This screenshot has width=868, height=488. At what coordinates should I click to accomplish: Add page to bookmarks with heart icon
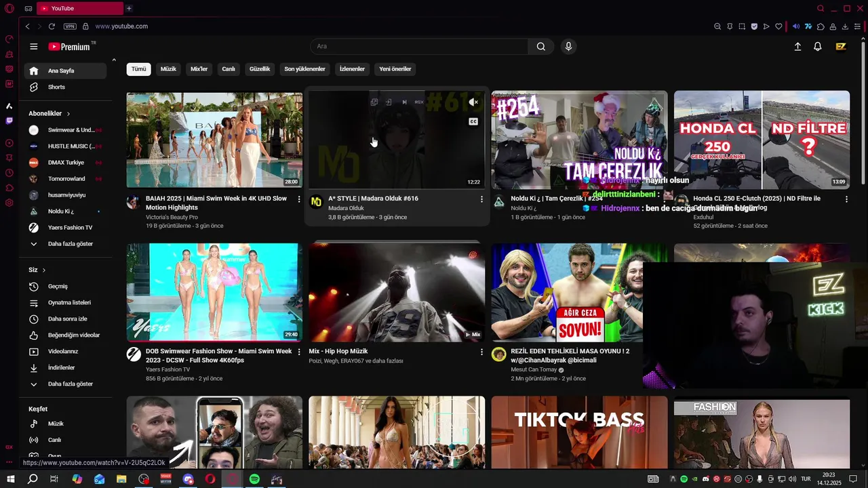(x=778, y=26)
